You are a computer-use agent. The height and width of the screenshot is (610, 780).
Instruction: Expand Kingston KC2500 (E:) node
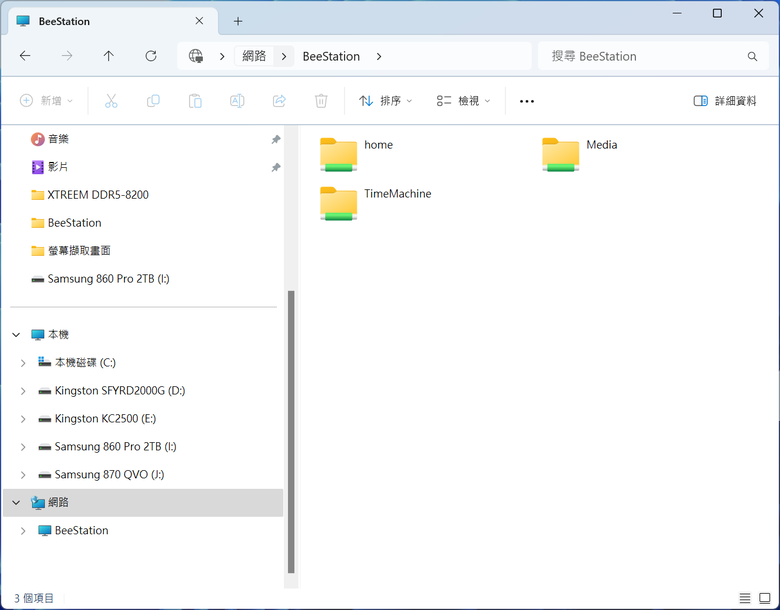23,419
